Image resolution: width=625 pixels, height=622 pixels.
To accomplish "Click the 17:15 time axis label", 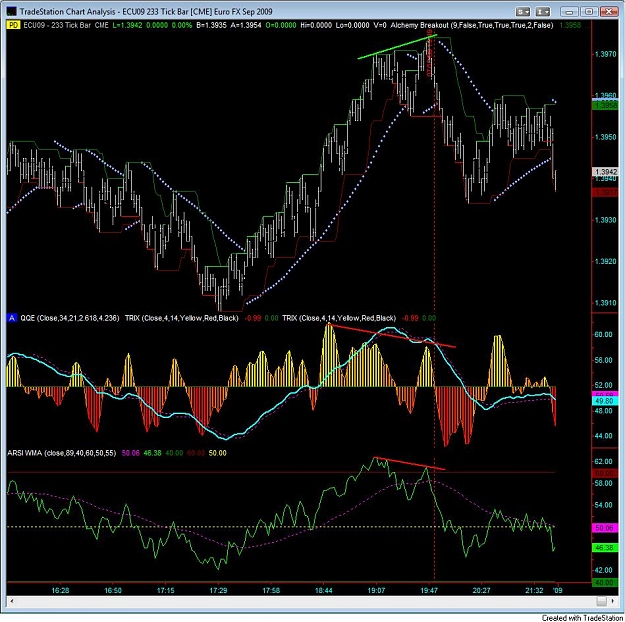I will (x=165, y=590).
